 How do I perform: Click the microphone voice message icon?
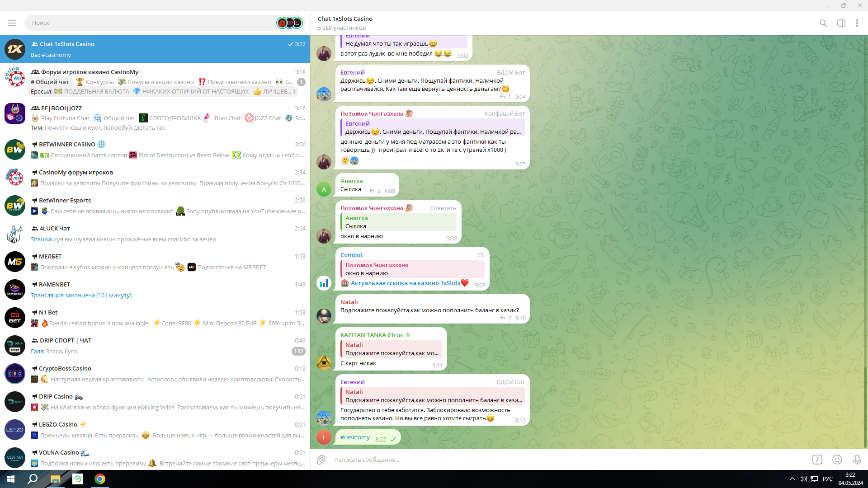857,460
